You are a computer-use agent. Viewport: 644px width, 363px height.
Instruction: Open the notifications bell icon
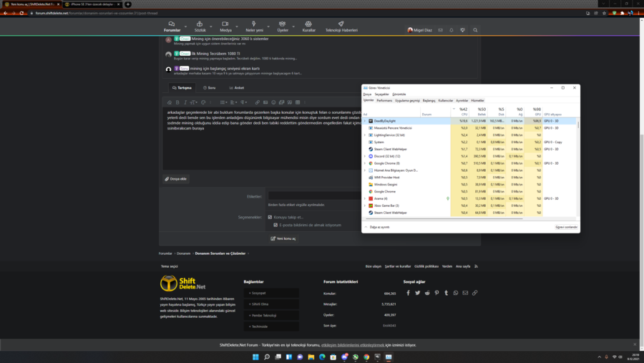(x=452, y=30)
